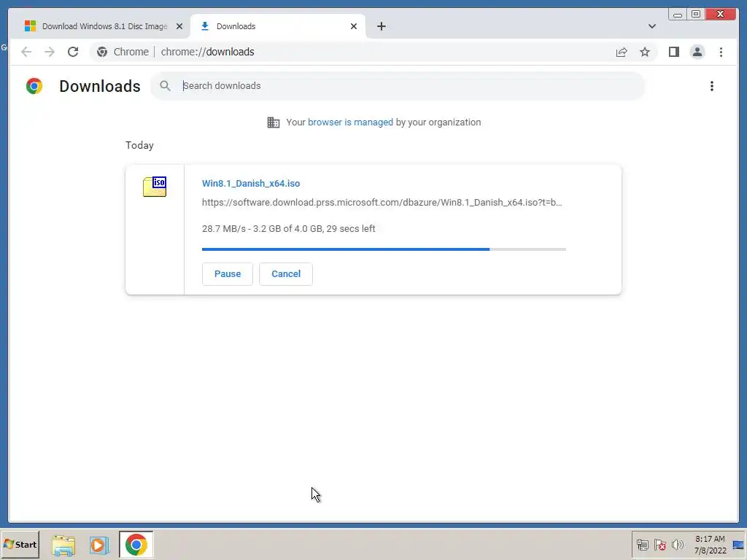Select the Downloads tab
Image resolution: width=747 pixels, height=560 pixels.
[278, 26]
